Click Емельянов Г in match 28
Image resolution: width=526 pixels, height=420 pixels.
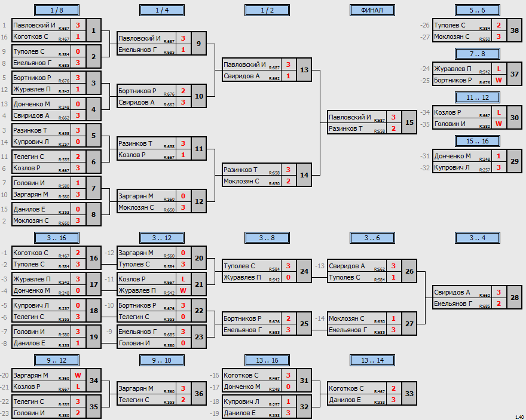pyautogui.click(x=453, y=303)
